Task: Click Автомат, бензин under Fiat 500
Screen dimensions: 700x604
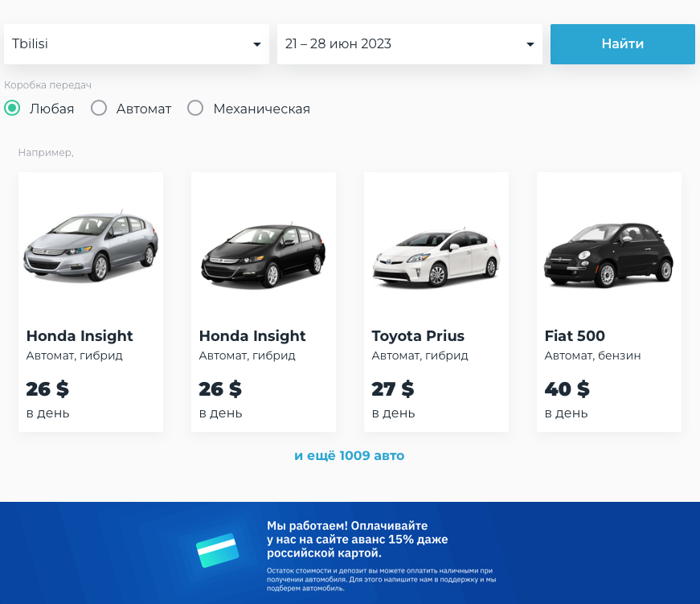Action: click(x=592, y=355)
